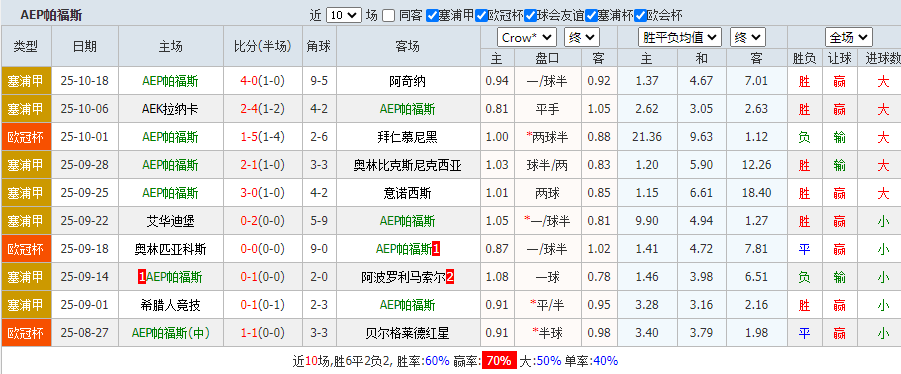The image size is (901, 374).
Task: Open home team 奥林匹亚科斯
Action: 170,249
